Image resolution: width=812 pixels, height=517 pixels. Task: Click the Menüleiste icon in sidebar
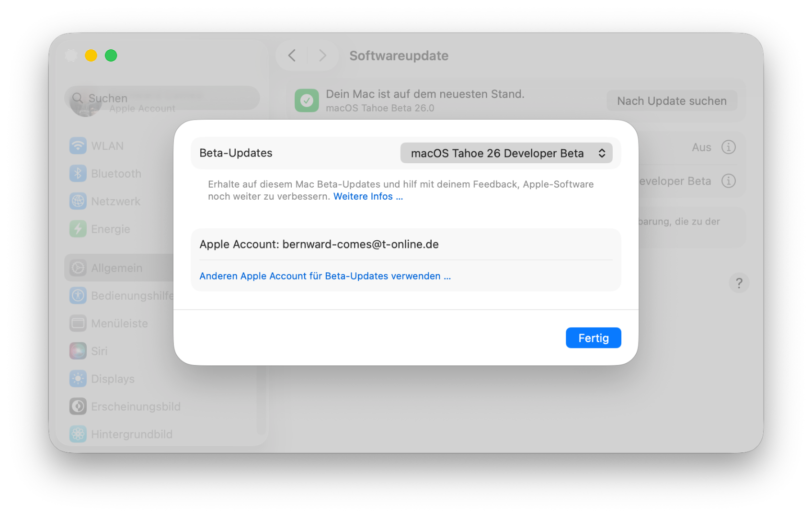coord(78,323)
